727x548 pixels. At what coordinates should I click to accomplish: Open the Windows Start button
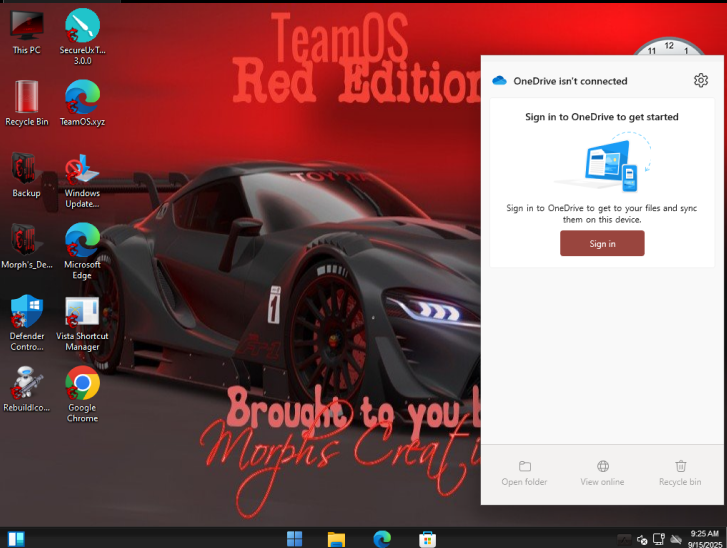pyautogui.click(x=294, y=539)
